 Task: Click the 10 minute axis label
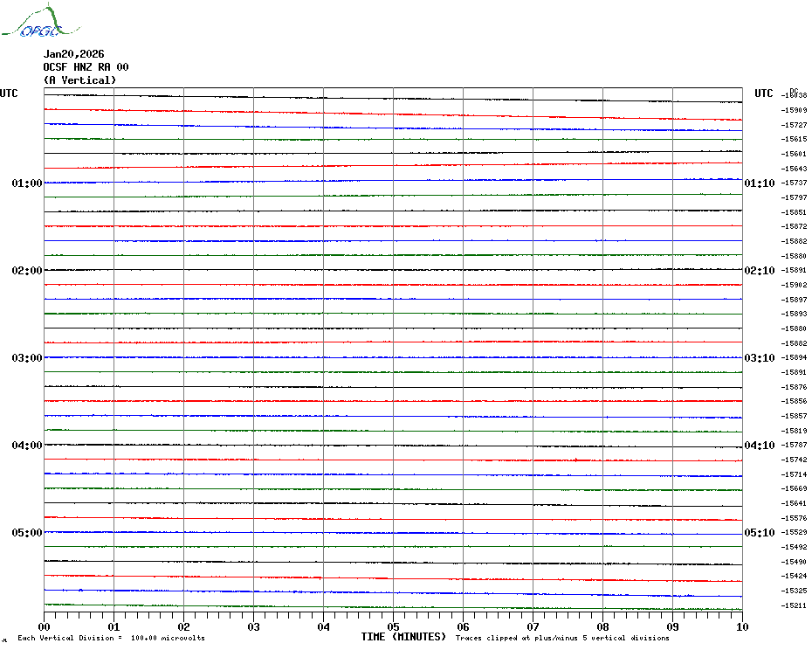coord(743,627)
